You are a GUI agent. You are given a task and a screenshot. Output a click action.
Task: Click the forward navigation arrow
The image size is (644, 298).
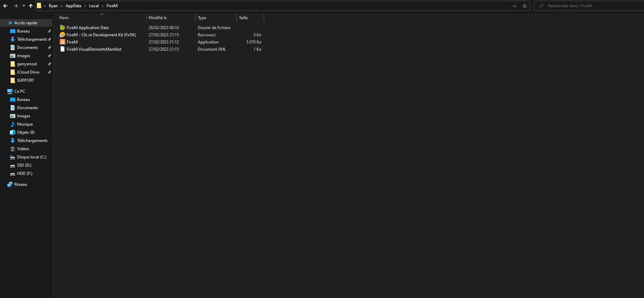click(16, 6)
